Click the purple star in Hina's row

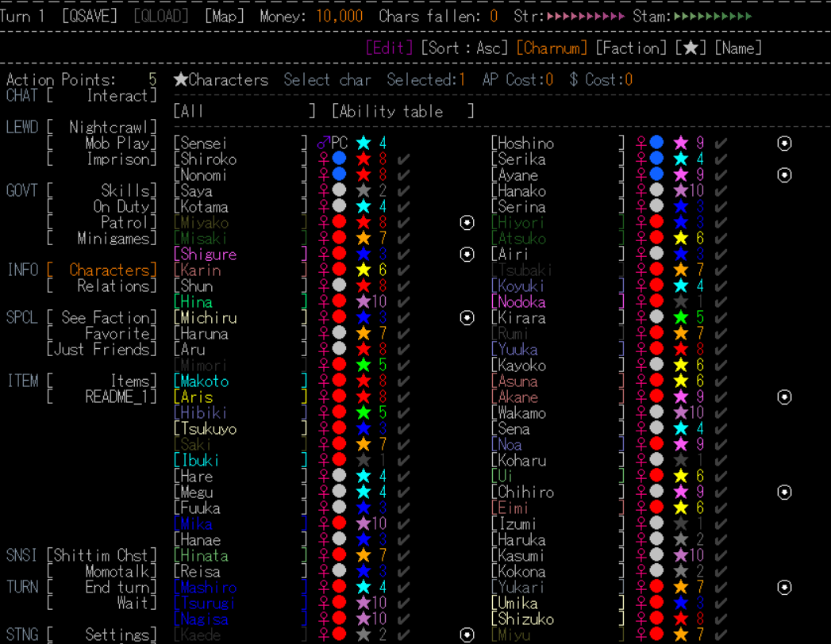click(364, 302)
